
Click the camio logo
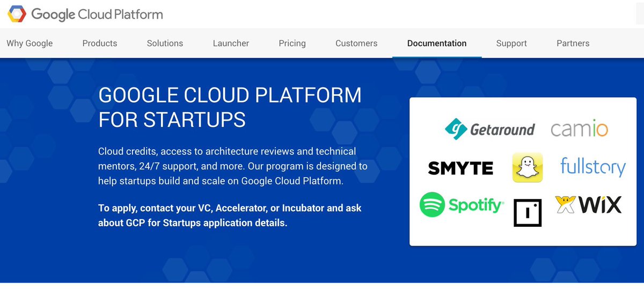point(579,129)
